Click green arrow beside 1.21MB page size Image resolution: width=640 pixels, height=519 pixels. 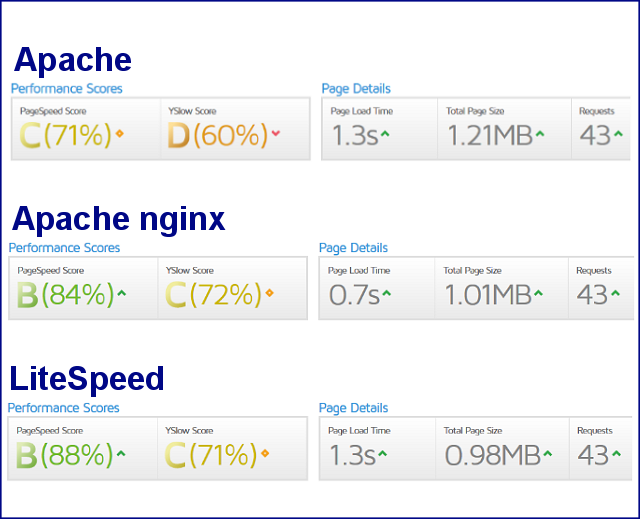click(539, 132)
